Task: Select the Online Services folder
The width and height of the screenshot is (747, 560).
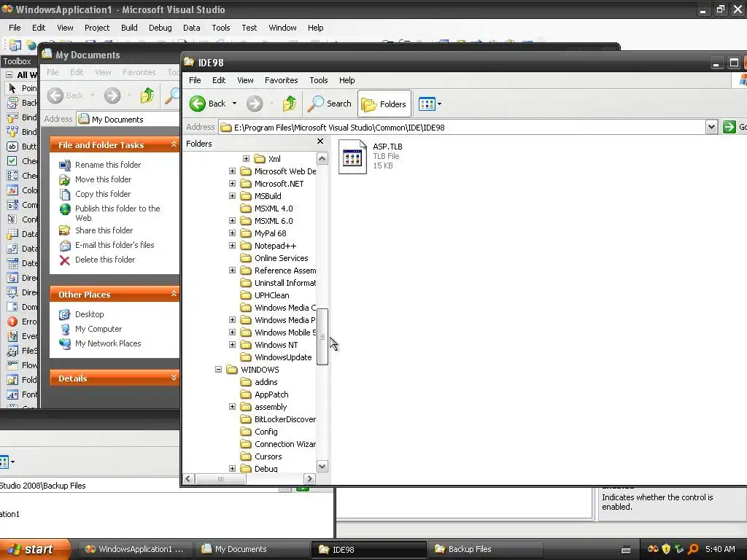Action: tap(274, 258)
